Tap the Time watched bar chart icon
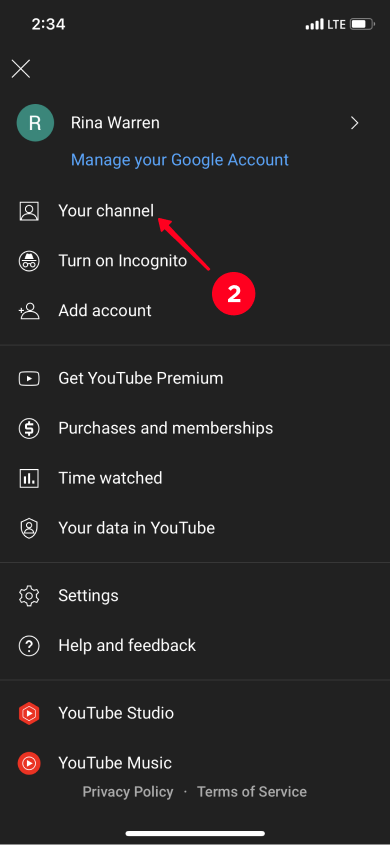Viewport: 390px width, 845px height. [29, 478]
